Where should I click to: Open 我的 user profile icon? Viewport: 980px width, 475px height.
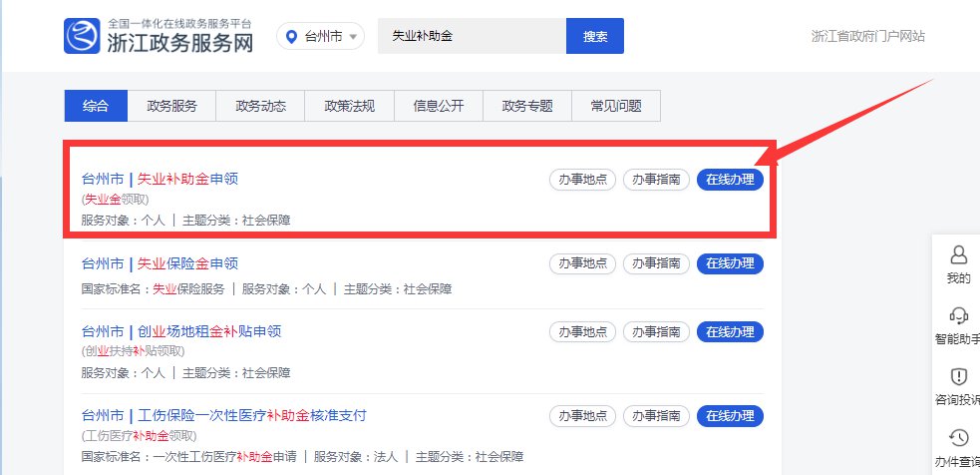959,254
